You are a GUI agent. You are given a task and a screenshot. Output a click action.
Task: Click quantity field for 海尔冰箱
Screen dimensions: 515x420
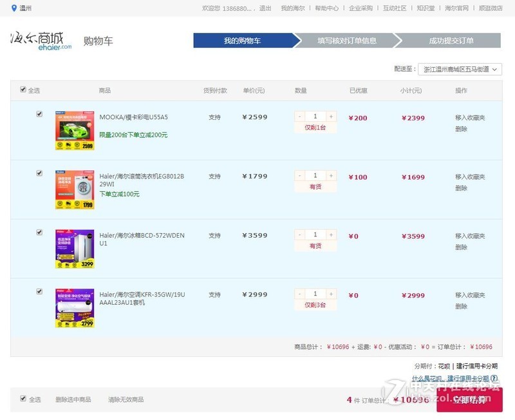click(x=315, y=234)
